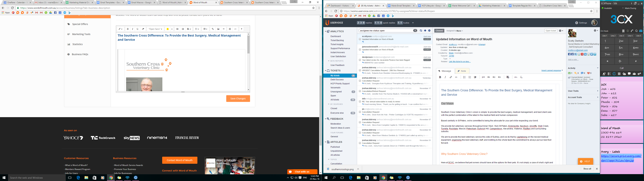
Task: Click the H2 heading button in ticket editor
Action: [x=494, y=77]
